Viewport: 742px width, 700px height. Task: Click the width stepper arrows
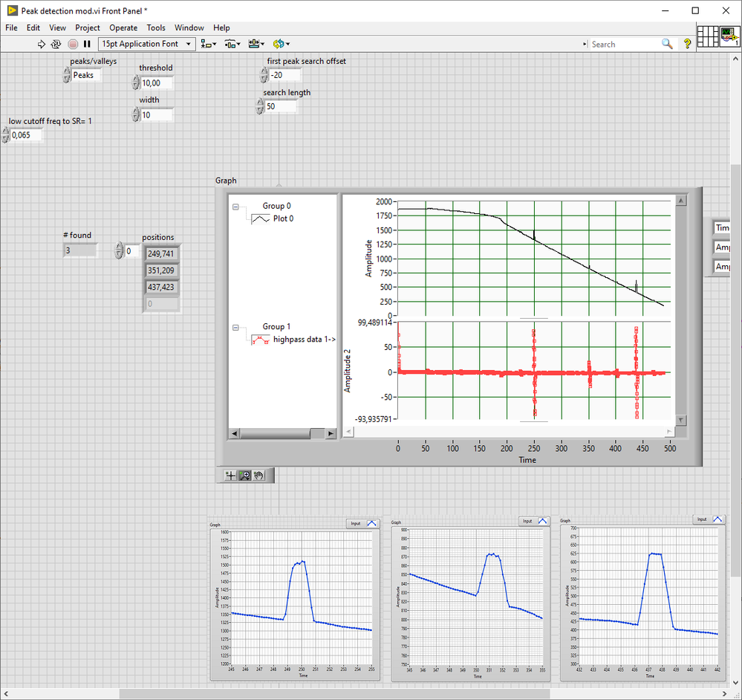[136, 115]
